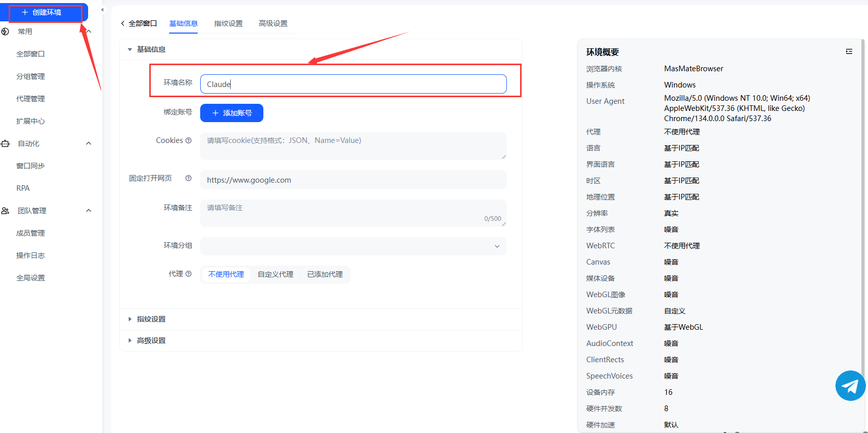Click the Telegram support floating icon
Screen dimensions: 868x433
coord(850,386)
